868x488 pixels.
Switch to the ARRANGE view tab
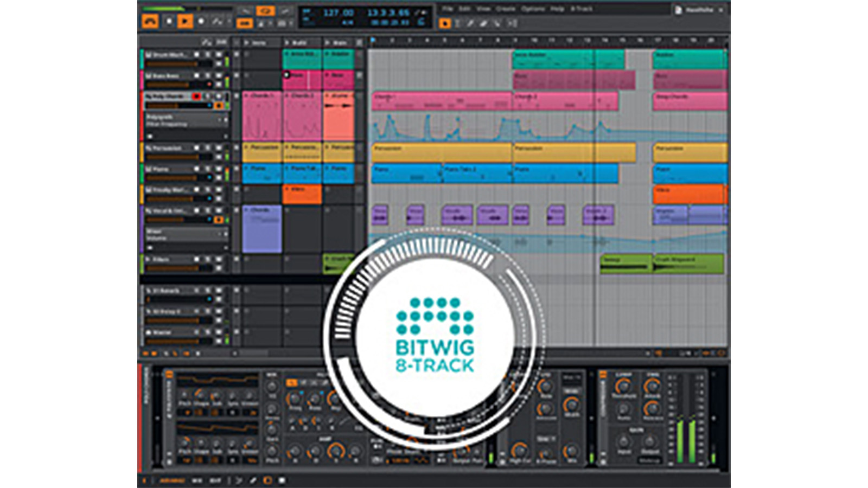click(173, 480)
